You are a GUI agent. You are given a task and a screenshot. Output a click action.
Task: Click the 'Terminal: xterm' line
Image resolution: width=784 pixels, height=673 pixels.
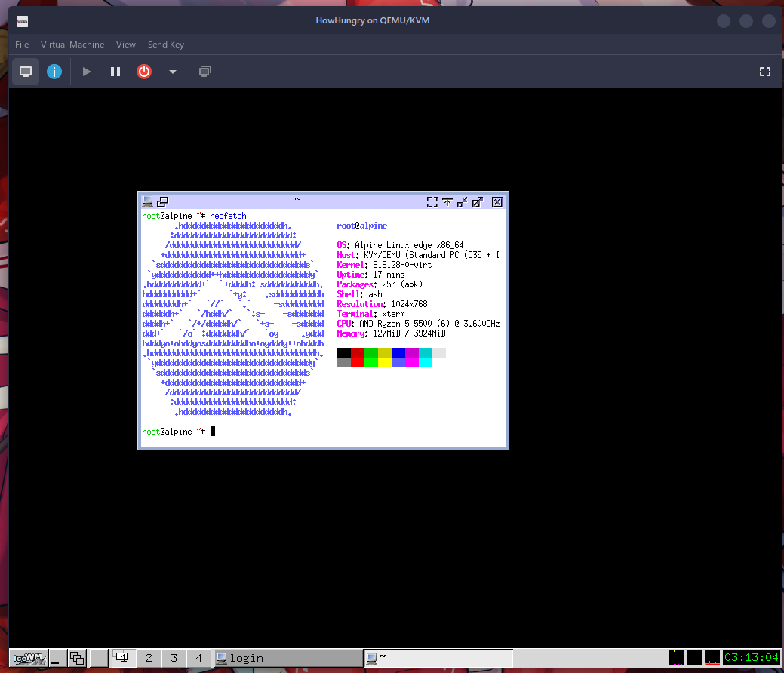(370, 314)
